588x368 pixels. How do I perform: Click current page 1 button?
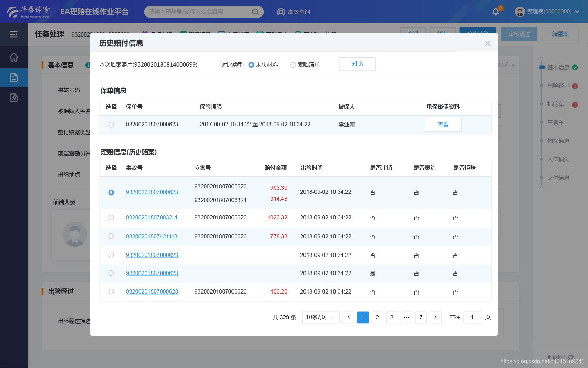coord(363,317)
